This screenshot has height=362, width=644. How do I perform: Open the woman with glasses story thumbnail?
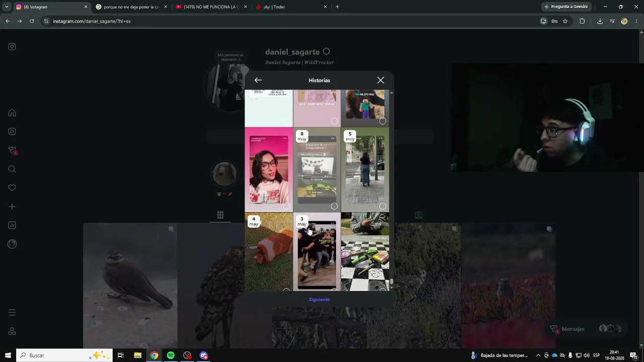[269, 170]
